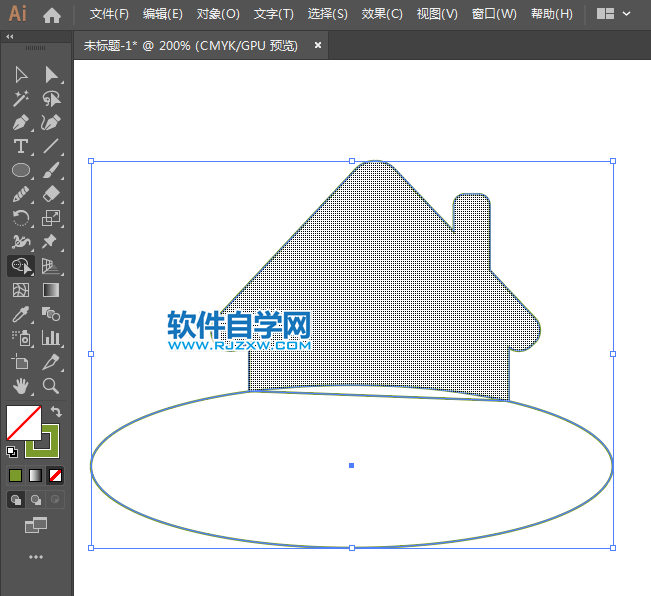Select the Lasso tool
This screenshot has width=651, height=596.
(51, 99)
